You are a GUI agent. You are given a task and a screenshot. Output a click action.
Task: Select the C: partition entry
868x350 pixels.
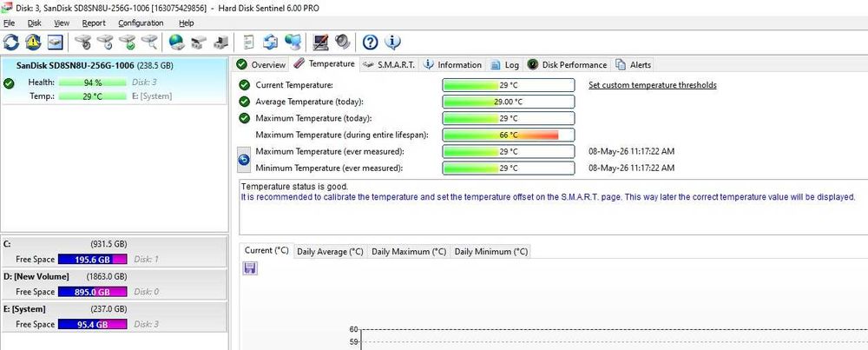[114, 252]
